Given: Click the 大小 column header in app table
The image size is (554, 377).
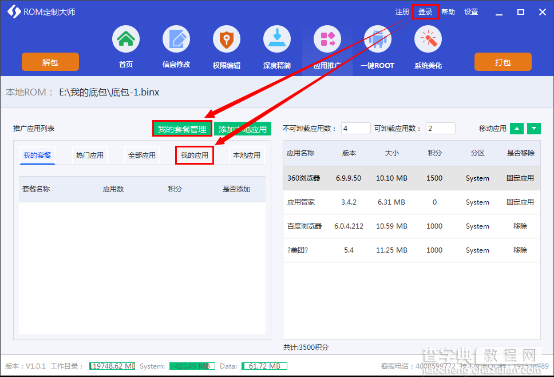Looking at the screenshot, I should pyautogui.click(x=392, y=153).
